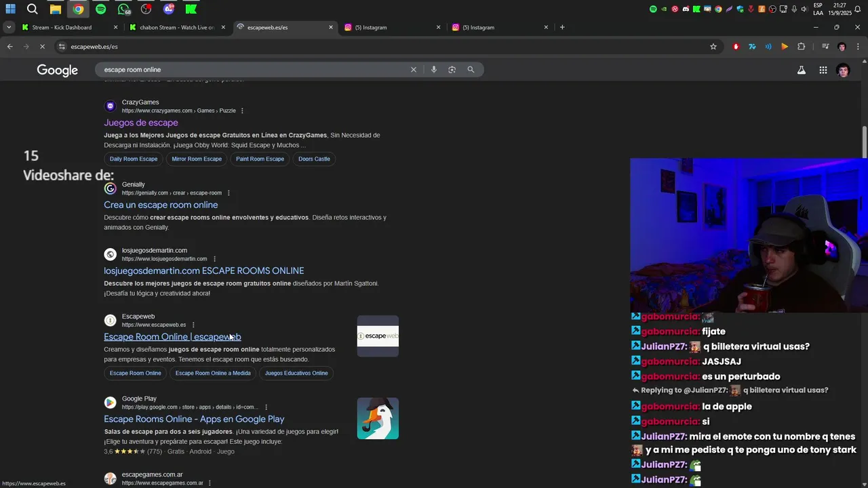Switch to first (5) Instagram tab

(392, 27)
